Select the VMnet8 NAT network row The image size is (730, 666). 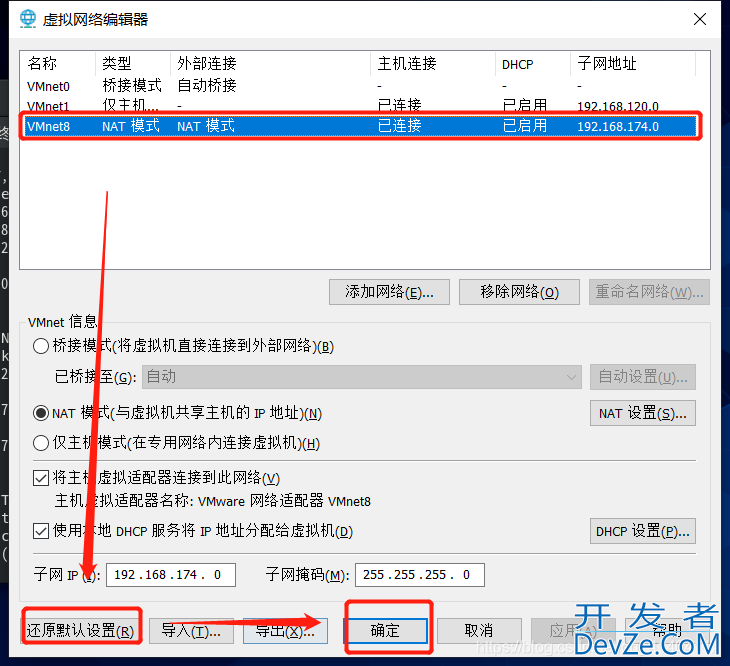click(x=360, y=126)
